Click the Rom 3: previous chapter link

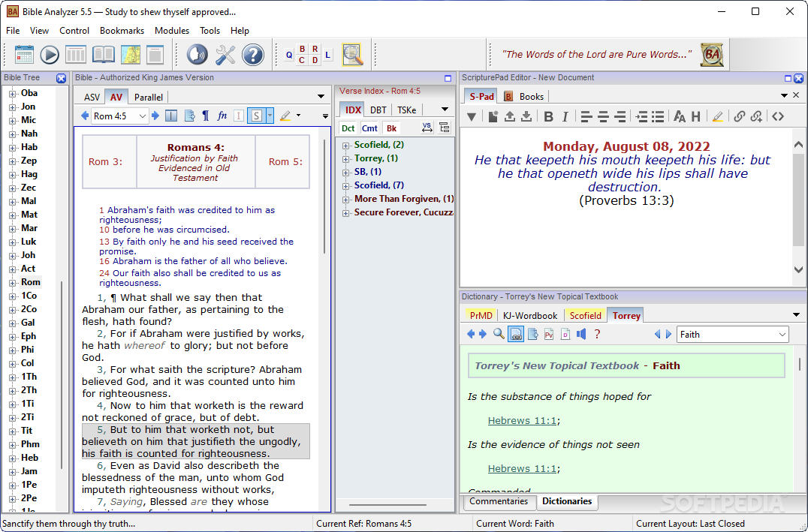106,162
